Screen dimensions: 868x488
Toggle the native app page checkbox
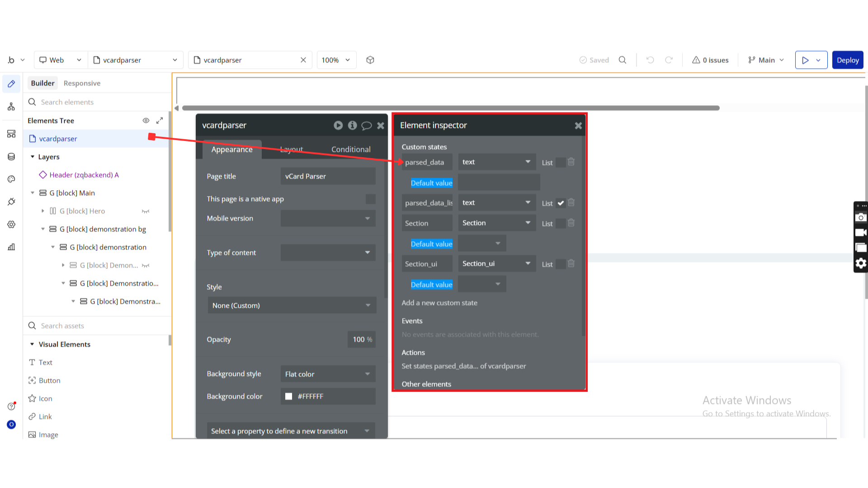click(x=370, y=199)
